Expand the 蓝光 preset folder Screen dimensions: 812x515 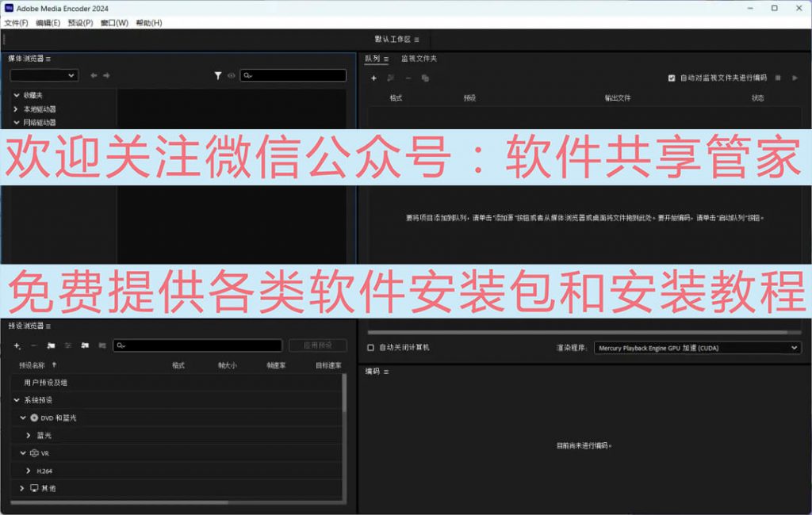pos(28,435)
